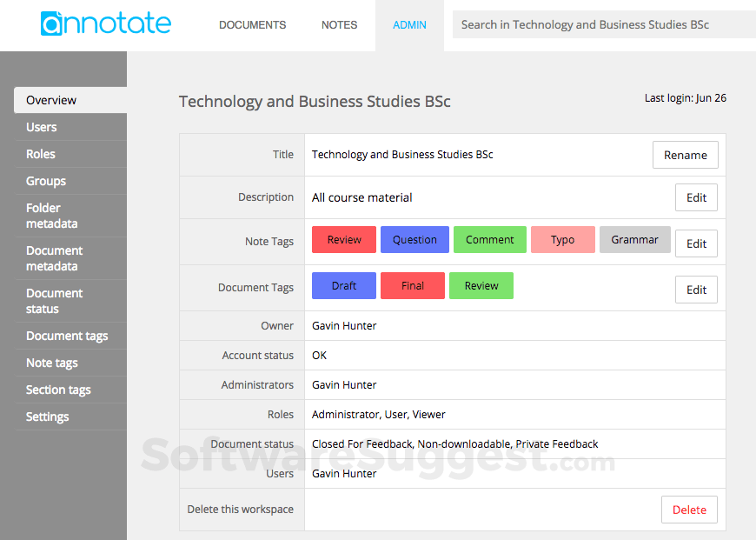This screenshot has height=540, width=756.
Task: Select the Admin tab
Action: tap(409, 25)
